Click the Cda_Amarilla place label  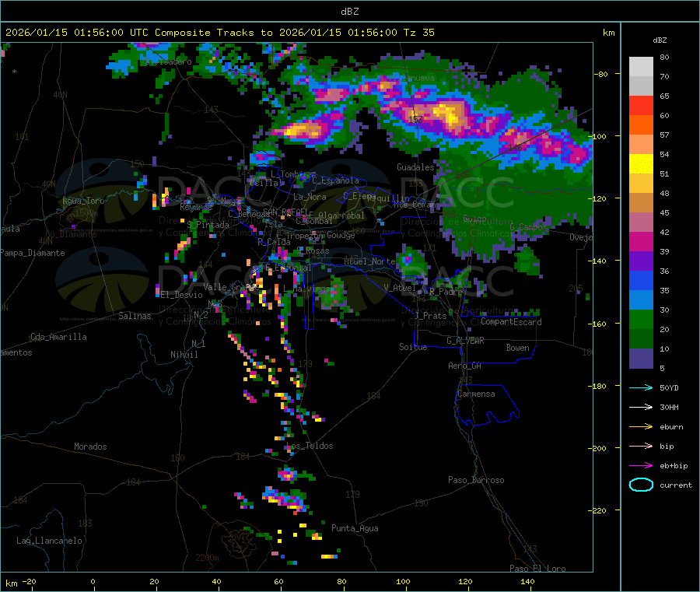(58, 337)
